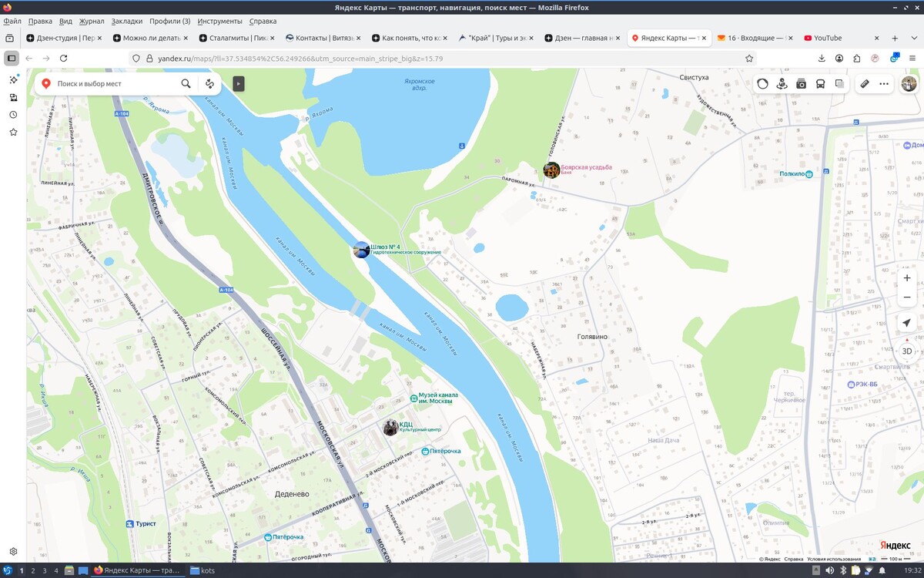The height and width of the screenshot is (578, 924).
Task: Open the Firefox account icon
Action: point(839,58)
